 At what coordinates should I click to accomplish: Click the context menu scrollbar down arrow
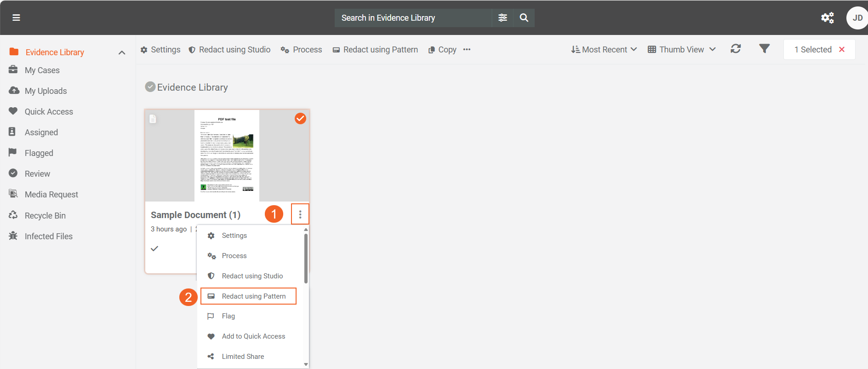pyautogui.click(x=306, y=364)
